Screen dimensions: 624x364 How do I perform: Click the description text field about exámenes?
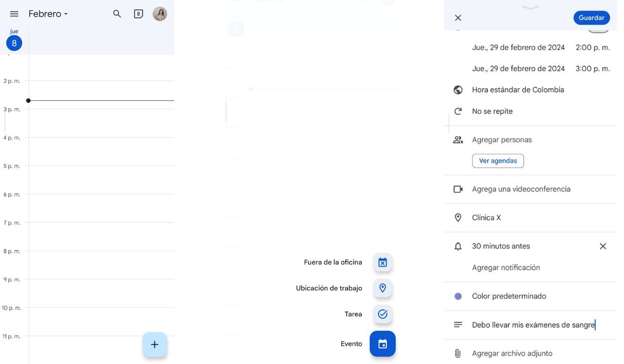(532, 325)
